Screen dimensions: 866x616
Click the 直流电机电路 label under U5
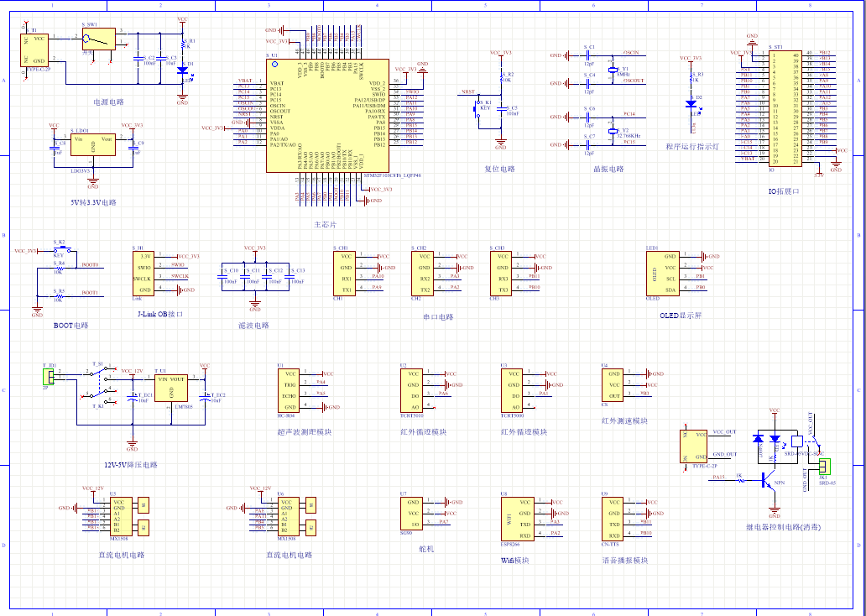(121, 555)
